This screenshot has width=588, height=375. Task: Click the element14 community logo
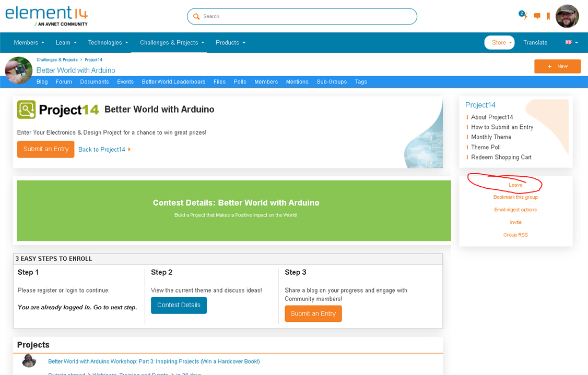coord(46,16)
